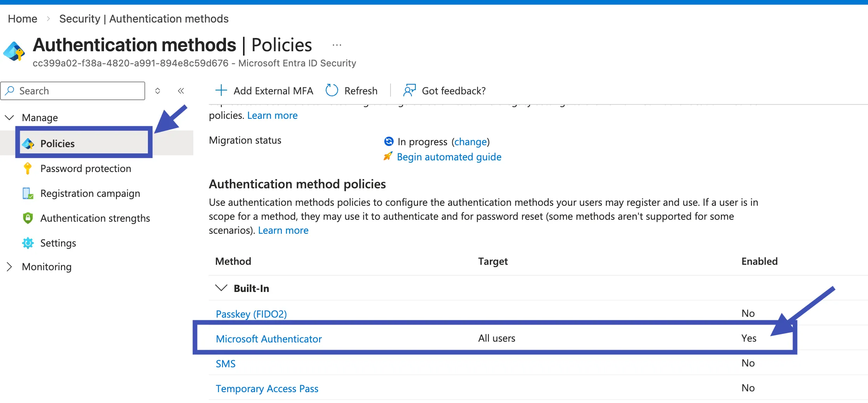The height and width of the screenshot is (403, 868).
Task: Go to Home breadcrumb
Action: click(23, 19)
